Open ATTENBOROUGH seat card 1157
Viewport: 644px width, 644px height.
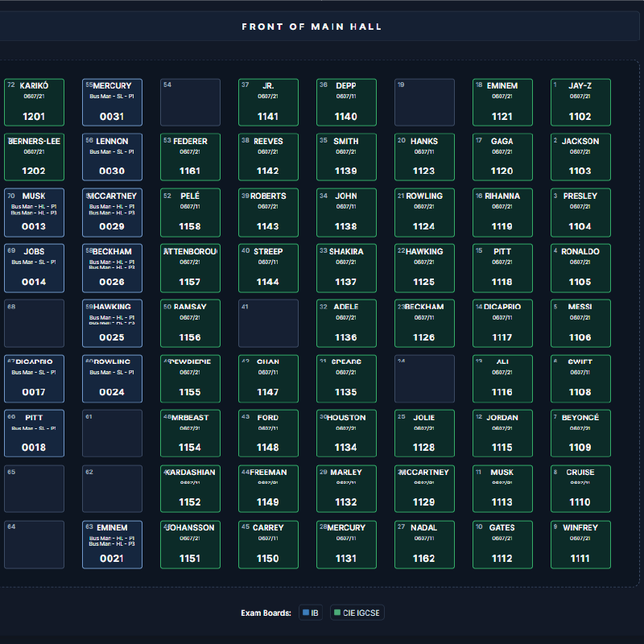190,268
